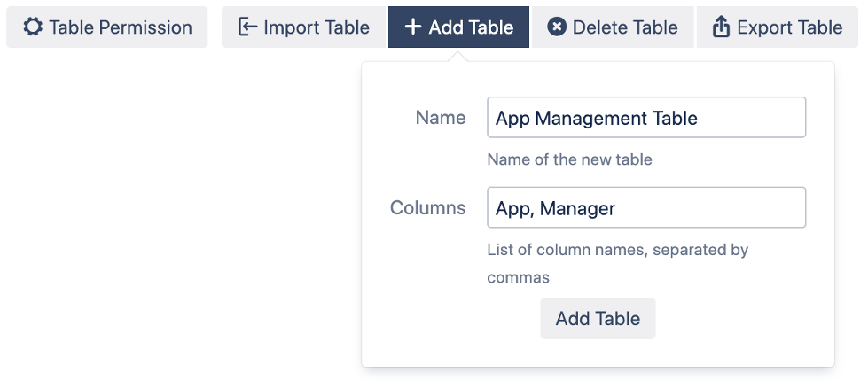Open Table Permission settings
This screenshot has width=868, height=380.
click(x=107, y=27)
